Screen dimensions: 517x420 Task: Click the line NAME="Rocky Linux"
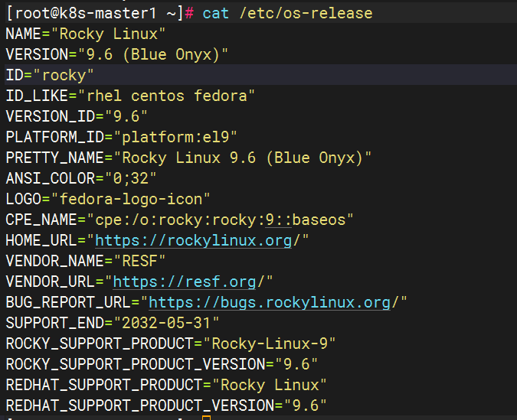click(86, 34)
